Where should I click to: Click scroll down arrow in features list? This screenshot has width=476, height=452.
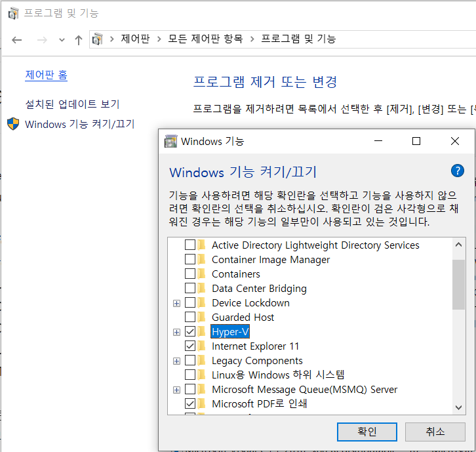pos(459,407)
